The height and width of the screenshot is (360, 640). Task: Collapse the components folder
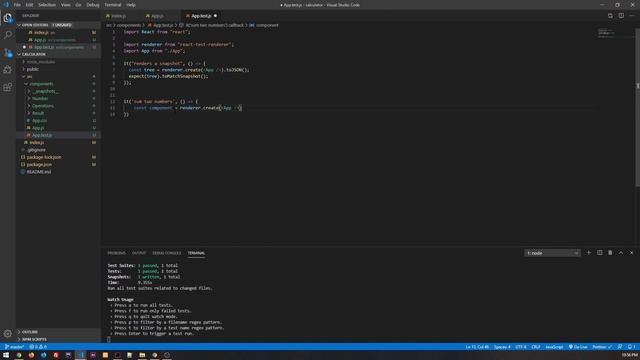tap(58, 84)
